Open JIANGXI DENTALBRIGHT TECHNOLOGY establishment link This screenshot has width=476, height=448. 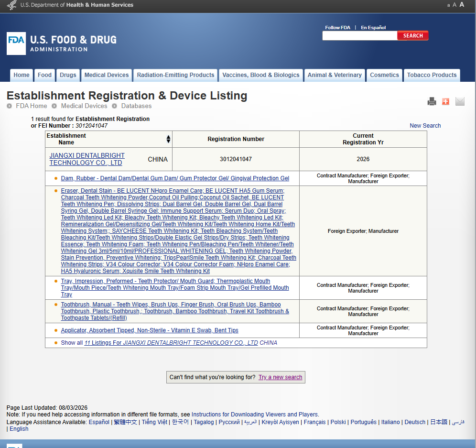tap(87, 159)
